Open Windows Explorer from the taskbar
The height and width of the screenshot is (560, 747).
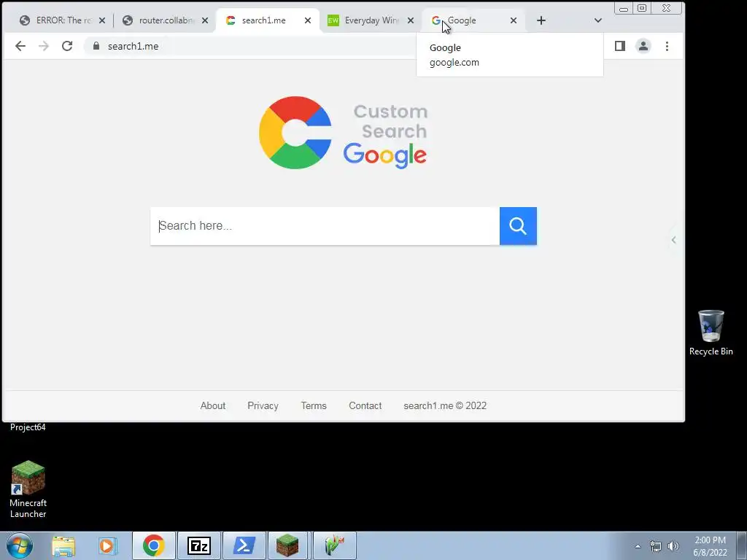(x=63, y=545)
